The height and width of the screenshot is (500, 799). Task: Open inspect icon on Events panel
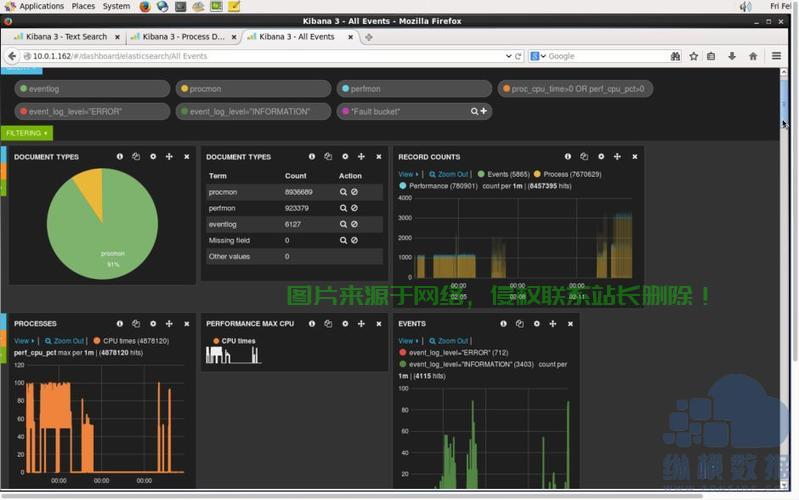(520, 324)
